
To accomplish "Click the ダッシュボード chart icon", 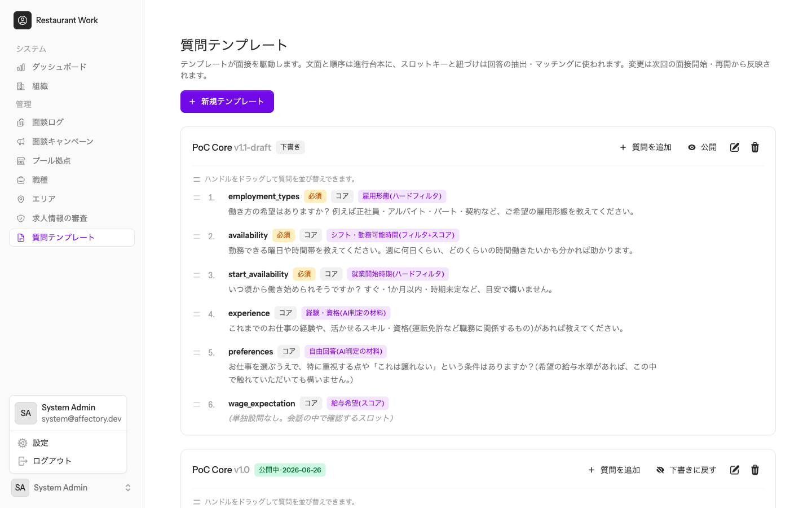I will click(x=21, y=67).
